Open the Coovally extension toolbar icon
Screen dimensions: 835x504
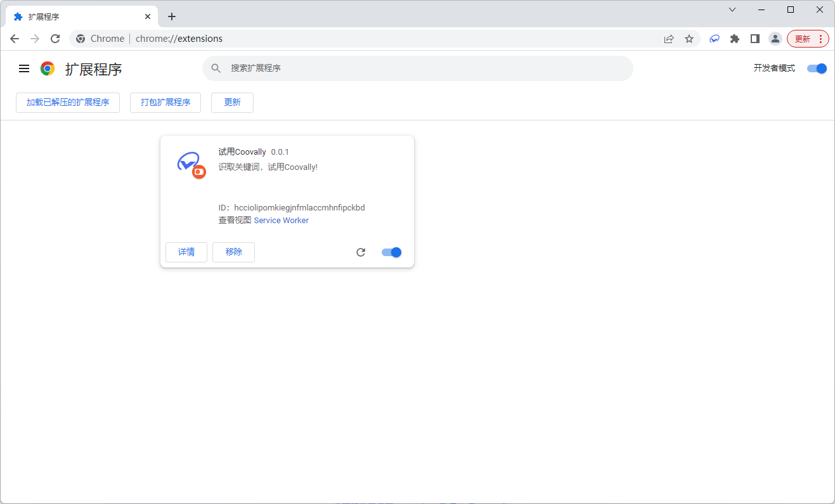(x=715, y=39)
